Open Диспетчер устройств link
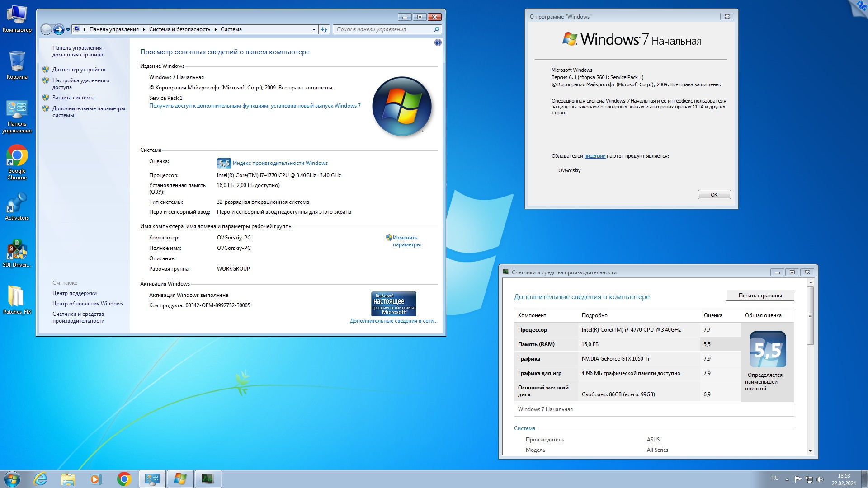Viewport: 868px width, 488px height. pos(79,70)
